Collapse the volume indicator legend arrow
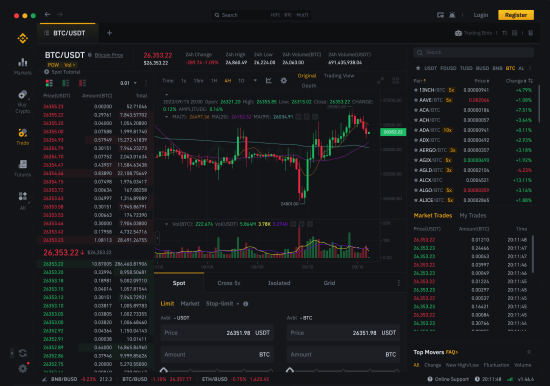Screen dimensions: 550x386 point(167,224)
